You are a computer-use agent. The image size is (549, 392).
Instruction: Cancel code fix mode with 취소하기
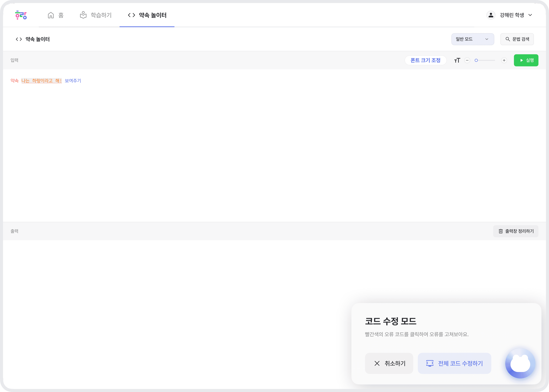click(x=389, y=363)
